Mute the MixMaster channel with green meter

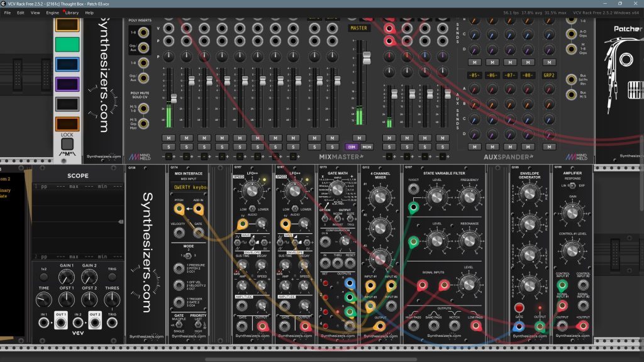coord(169,138)
